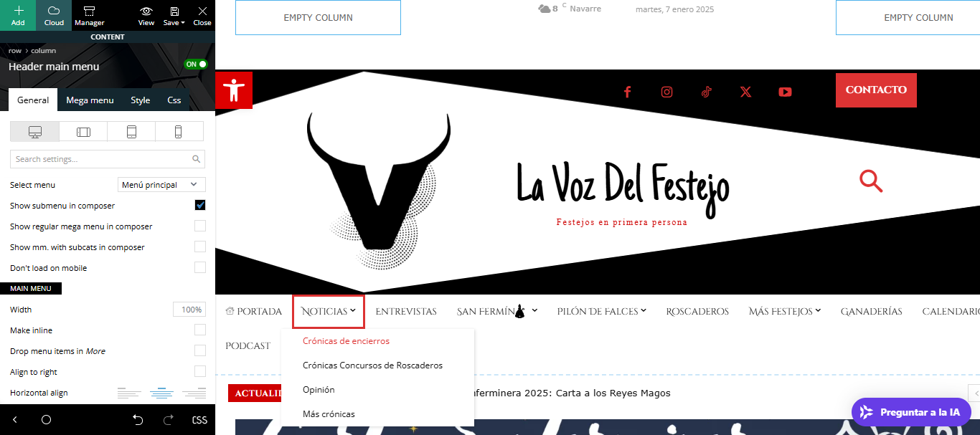The image size is (980, 435).
Task: Expand the Save dropdown arrow
Action: click(182, 23)
